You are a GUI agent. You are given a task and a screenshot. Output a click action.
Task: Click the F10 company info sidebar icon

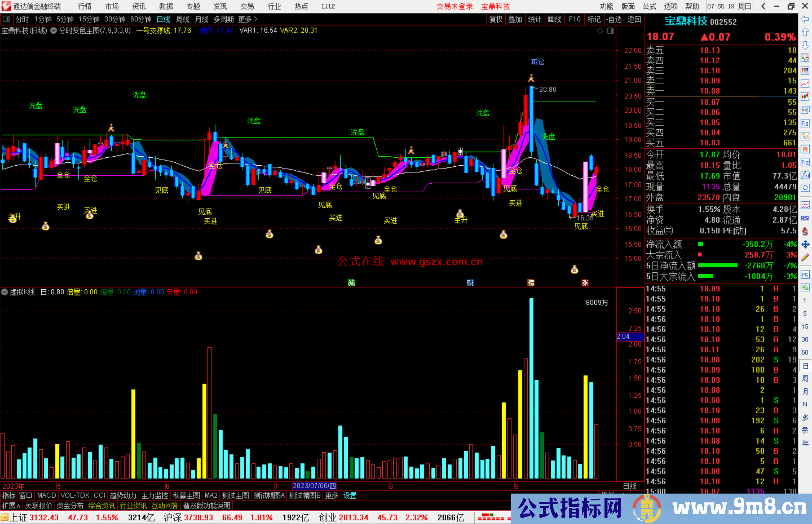(x=805, y=124)
